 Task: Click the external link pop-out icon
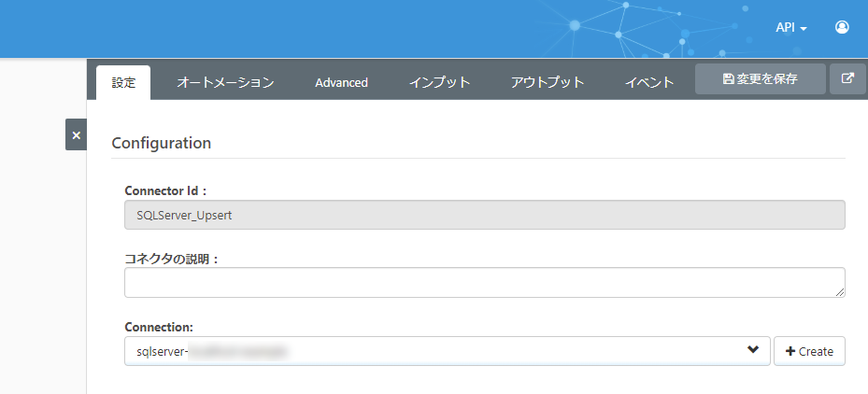847,78
